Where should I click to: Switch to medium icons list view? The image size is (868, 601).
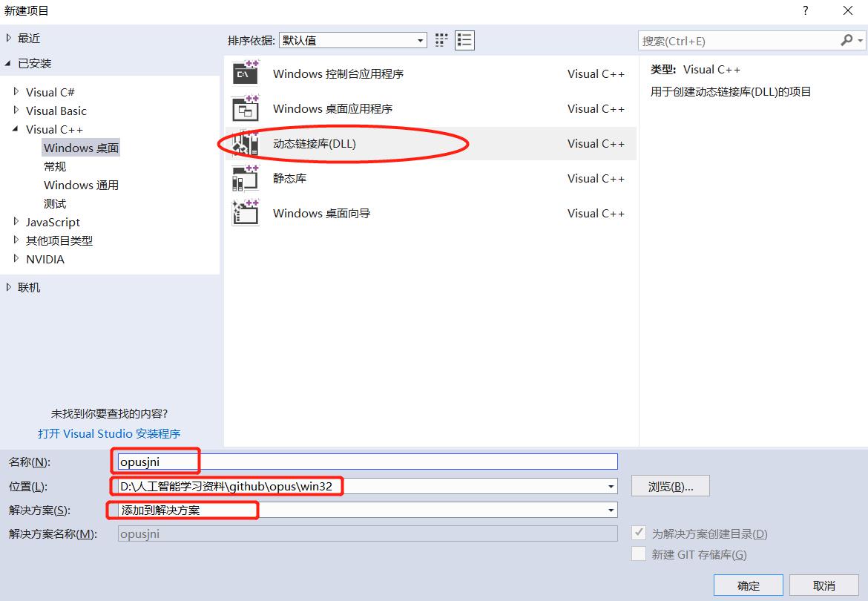coord(464,40)
